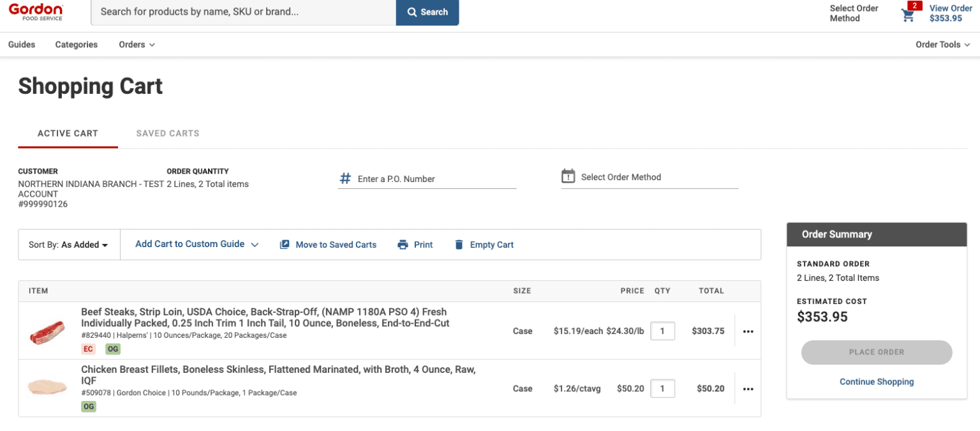The height and width of the screenshot is (431, 980).
Task: Click the Chicken Breast Fillets product thumbnail
Action: point(48,388)
